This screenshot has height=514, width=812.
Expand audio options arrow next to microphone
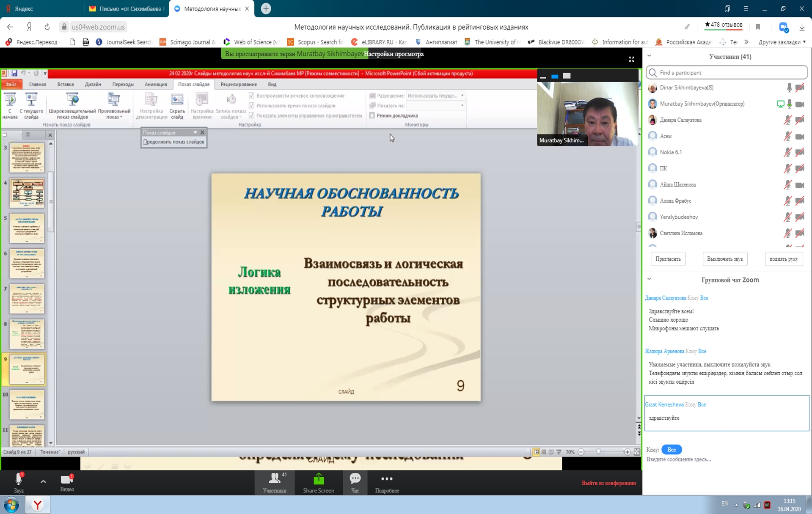click(x=43, y=481)
